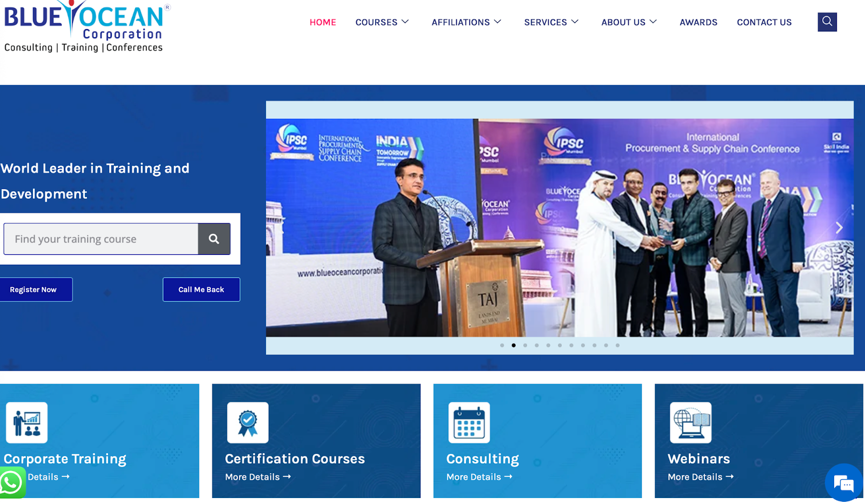Screen dimensions: 865x504
Task: Focus the Find your training course field
Action: pos(101,239)
